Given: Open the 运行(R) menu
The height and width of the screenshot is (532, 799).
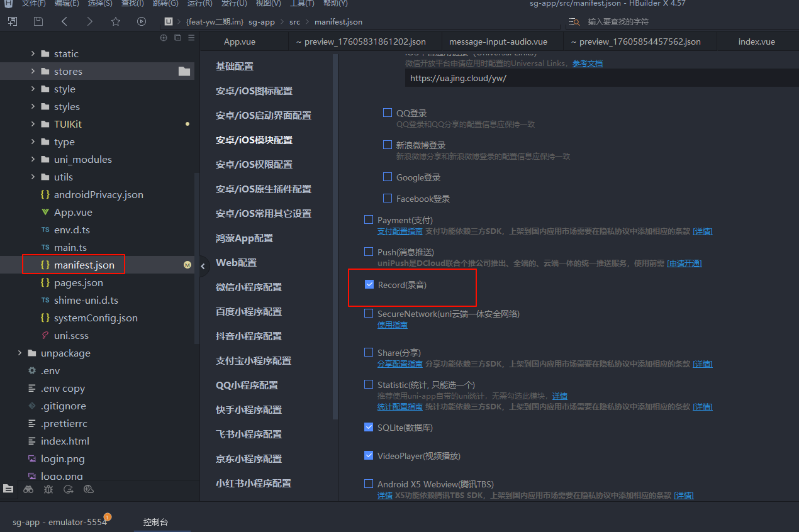Looking at the screenshot, I should [x=199, y=4].
